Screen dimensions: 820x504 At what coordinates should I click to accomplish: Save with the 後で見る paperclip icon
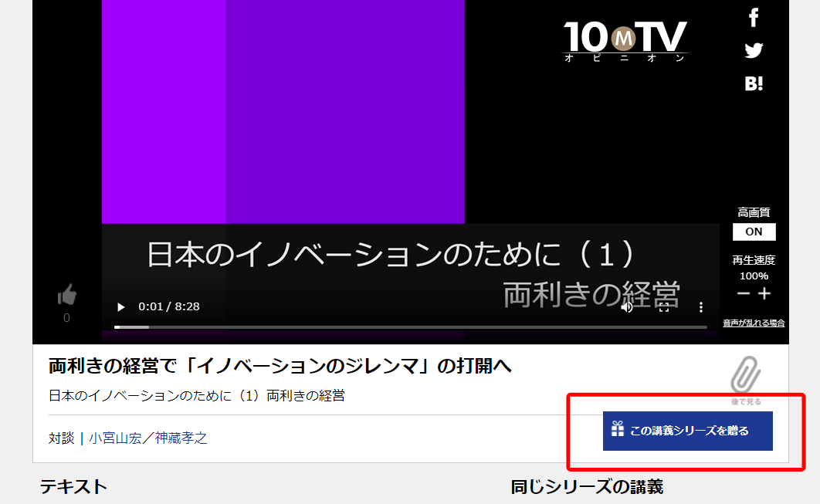(746, 375)
